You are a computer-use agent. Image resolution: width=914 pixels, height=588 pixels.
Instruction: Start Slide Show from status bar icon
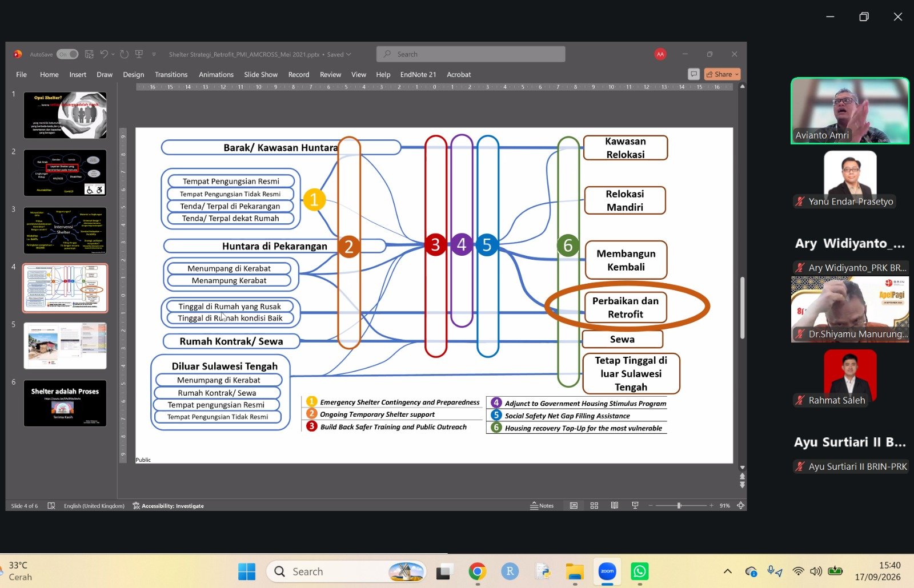coord(635,506)
